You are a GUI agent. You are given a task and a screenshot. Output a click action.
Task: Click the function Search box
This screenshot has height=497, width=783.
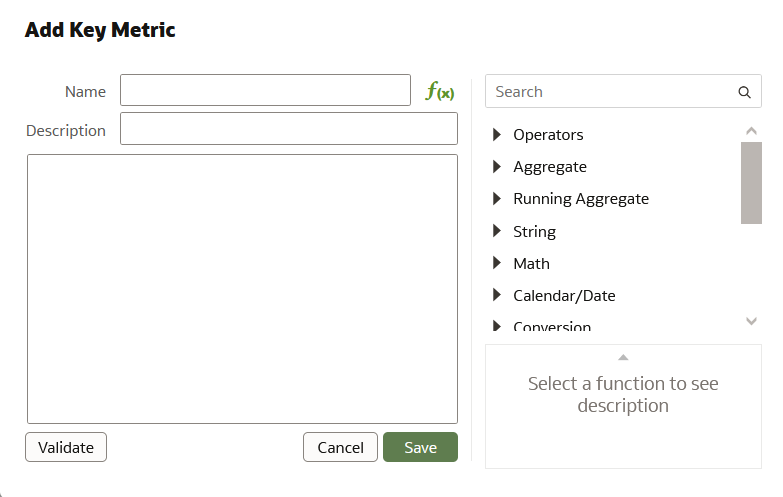pyautogui.click(x=610, y=92)
